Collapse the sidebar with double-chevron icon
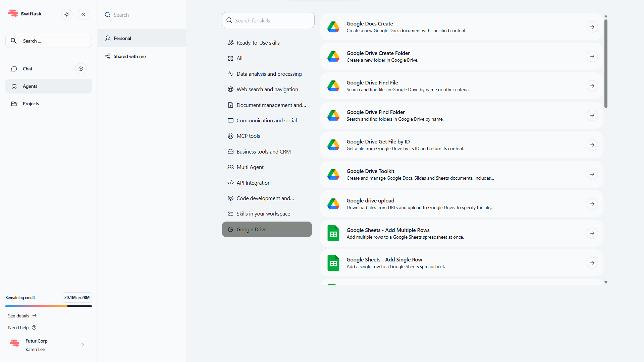The image size is (644, 362). 84,14
